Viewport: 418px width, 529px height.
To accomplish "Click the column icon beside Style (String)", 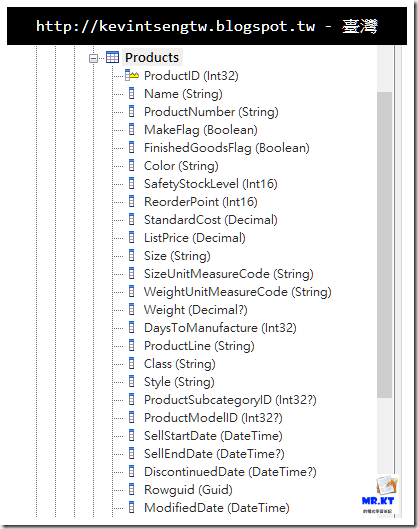I will pyautogui.click(x=132, y=381).
